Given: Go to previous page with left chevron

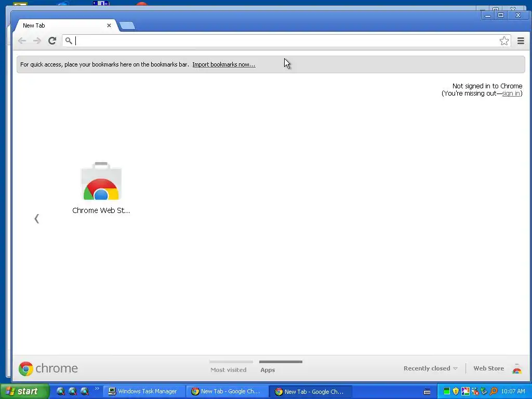Looking at the screenshot, I should point(37,219).
